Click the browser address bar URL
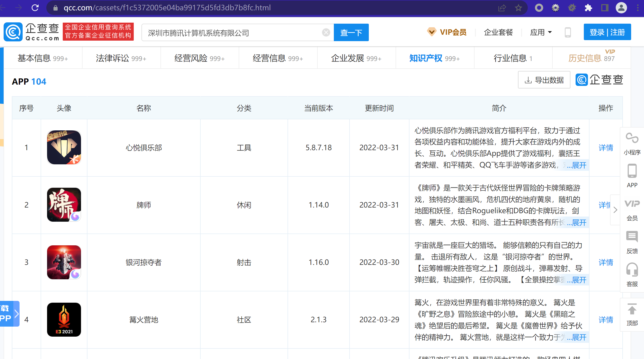Viewport: 644px width, 359px height. point(167,8)
